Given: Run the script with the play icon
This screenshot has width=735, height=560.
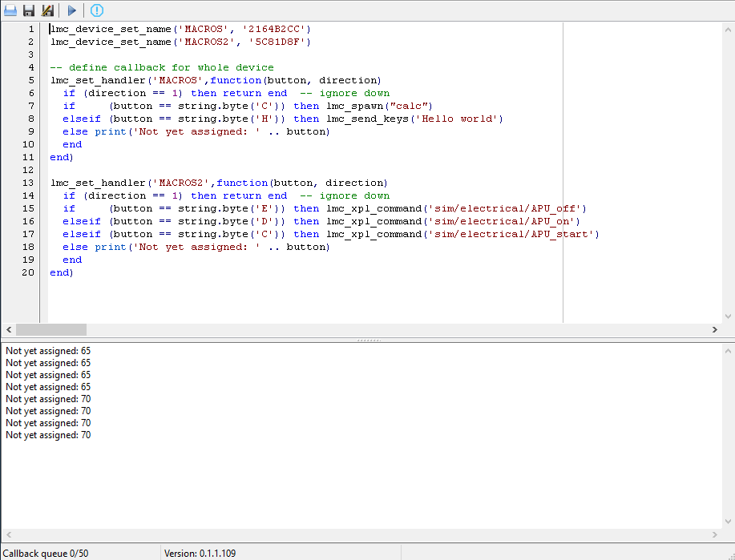Looking at the screenshot, I should click(x=72, y=10).
